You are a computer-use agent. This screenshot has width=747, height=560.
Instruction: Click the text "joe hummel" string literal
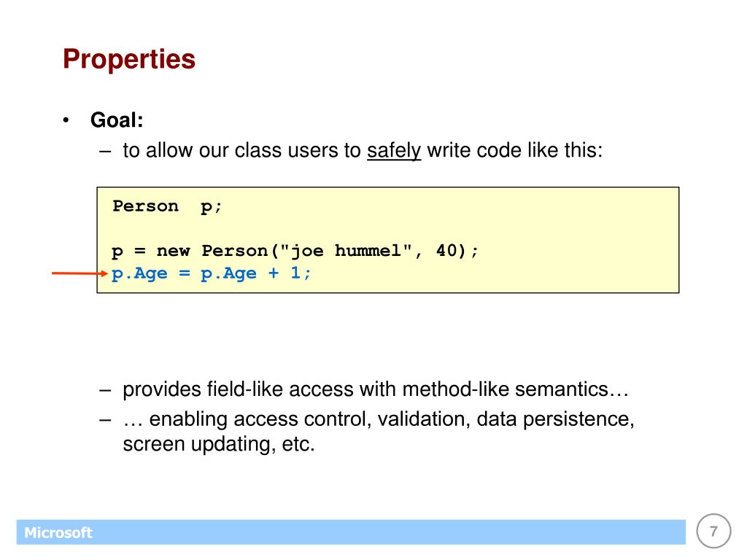coord(346,251)
